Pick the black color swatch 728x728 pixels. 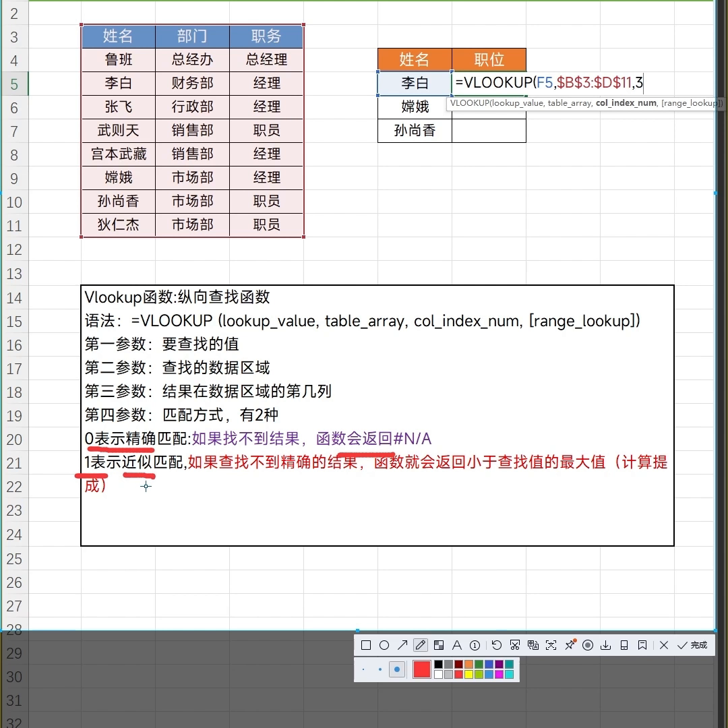click(438, 665)
